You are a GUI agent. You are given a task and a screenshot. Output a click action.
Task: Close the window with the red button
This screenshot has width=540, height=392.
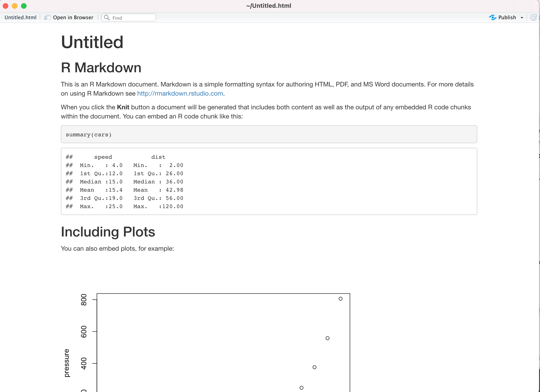pos(5,6)
